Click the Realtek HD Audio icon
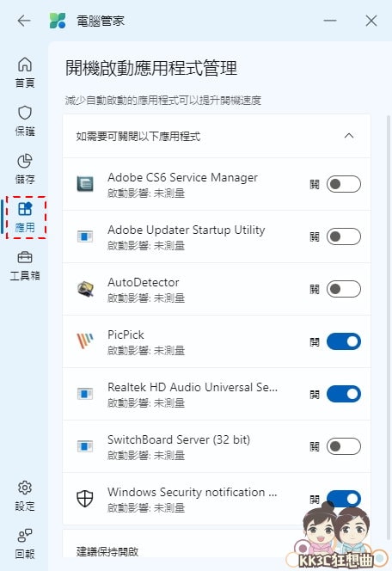This screenshot has width=392, height=571. 85,394
